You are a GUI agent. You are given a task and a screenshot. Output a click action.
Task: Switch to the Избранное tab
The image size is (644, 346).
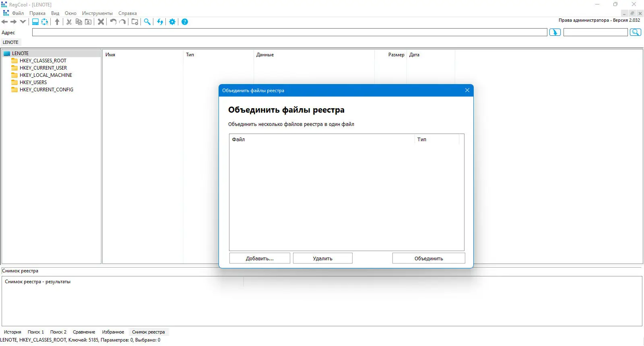click(x=113, y=332)
